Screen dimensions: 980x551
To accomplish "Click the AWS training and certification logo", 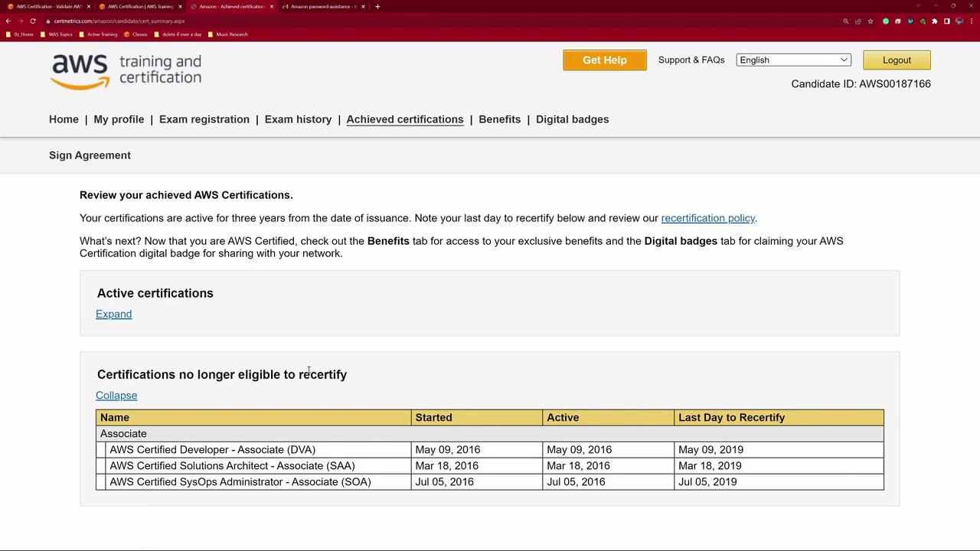I will point(126,72).
